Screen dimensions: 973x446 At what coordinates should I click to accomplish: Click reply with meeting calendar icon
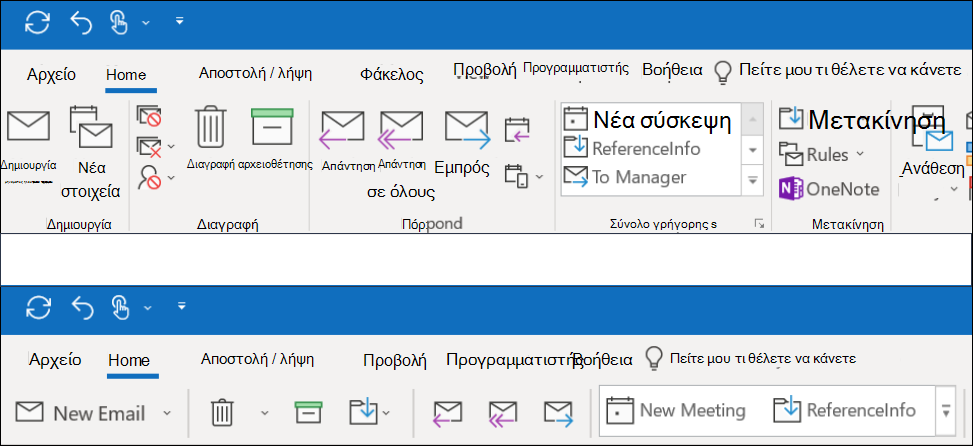[517, 130]
